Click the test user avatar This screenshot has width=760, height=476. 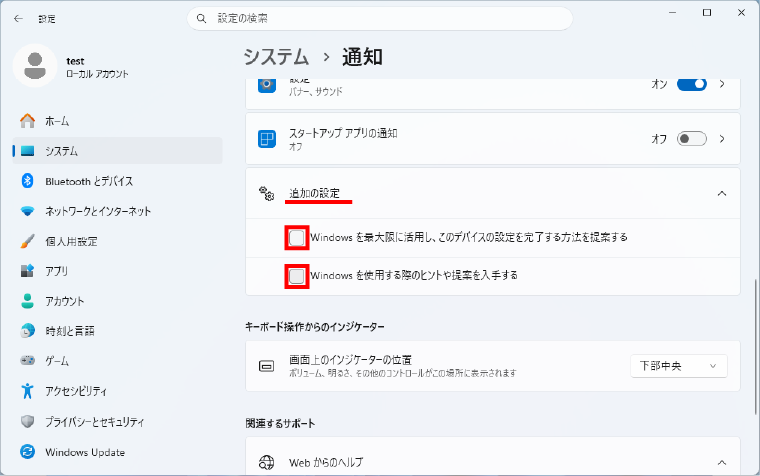(x=35, y=66)
